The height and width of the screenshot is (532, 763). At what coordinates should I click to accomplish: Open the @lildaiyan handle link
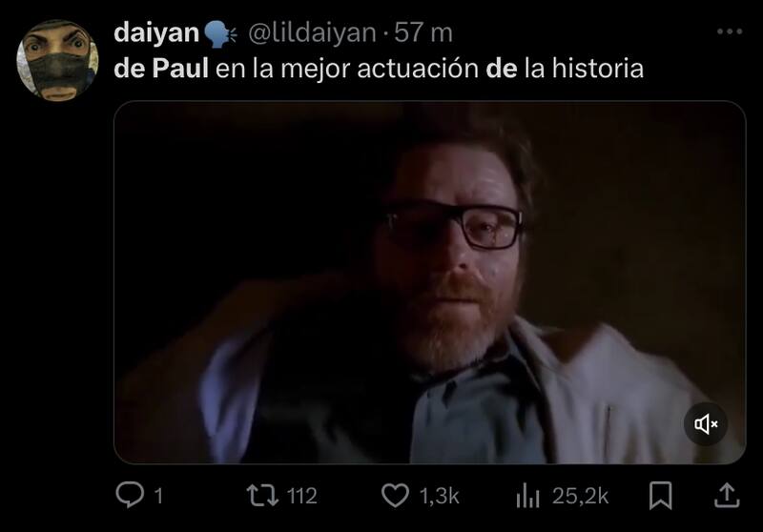(313, 33)
